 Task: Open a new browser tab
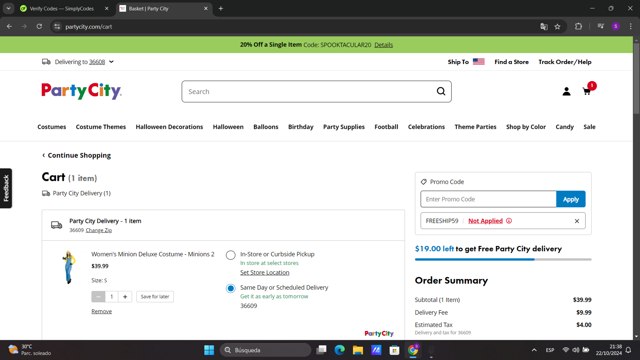pos(220,8)
